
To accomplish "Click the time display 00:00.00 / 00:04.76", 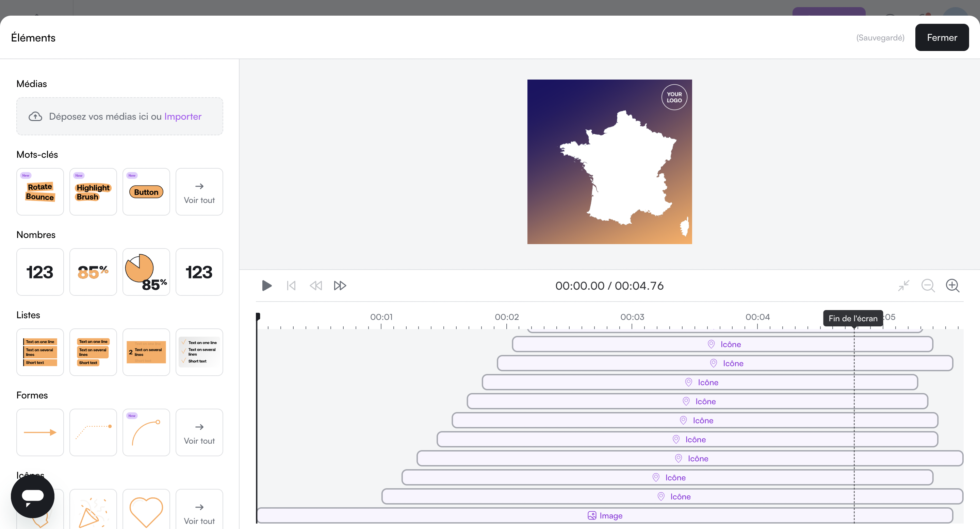I will (x=609, y=285).
